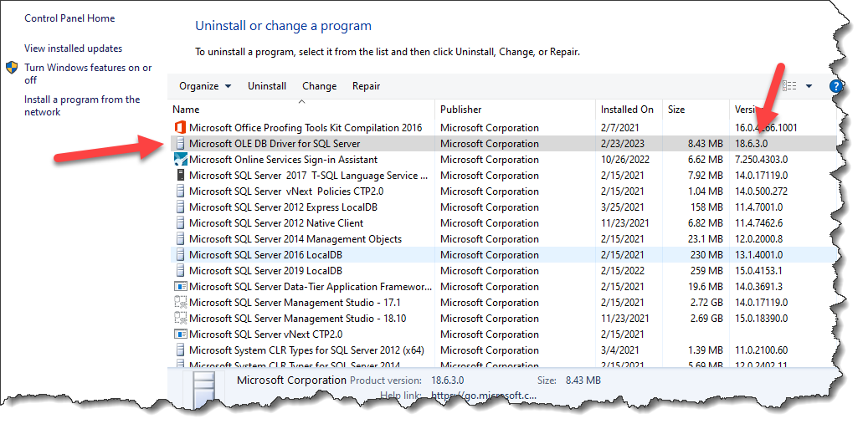Click the shield icon beside Turn Windows features
This screenshot has height=429, width=868.
tap(12, 68)
